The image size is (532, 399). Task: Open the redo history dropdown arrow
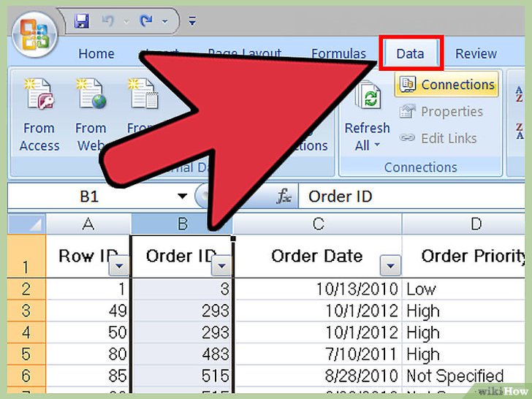pyautogui.click(x=165, y=22)
